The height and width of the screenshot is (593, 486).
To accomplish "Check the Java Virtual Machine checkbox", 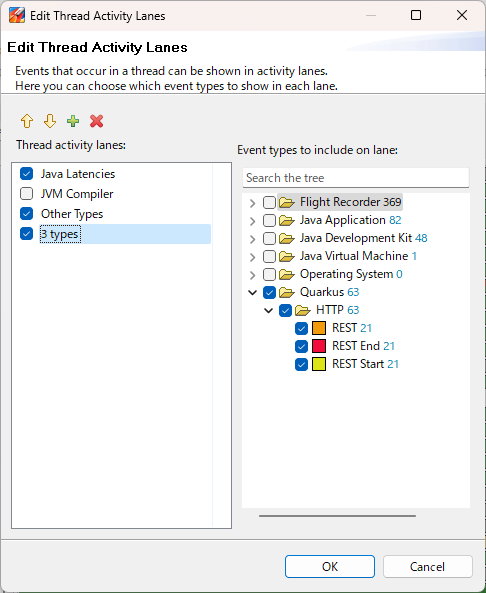I will 269,256.
